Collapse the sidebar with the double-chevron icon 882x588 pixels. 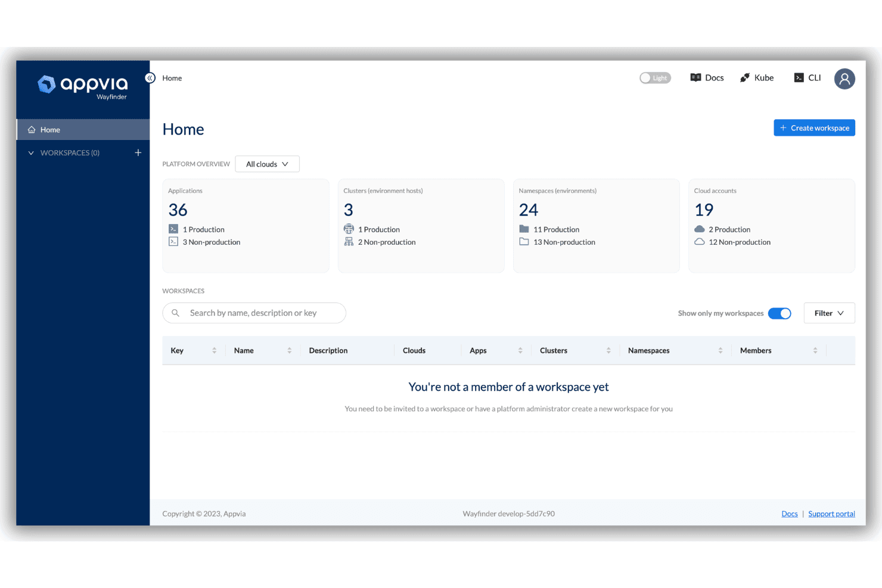pos(150,78)
